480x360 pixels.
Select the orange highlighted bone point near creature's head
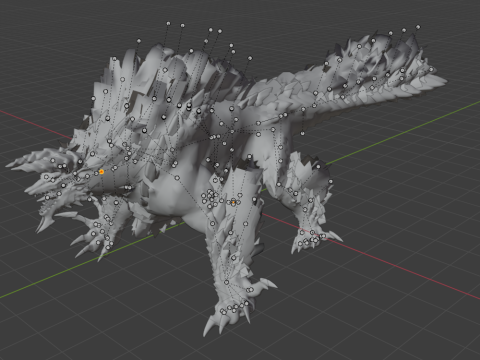pos(101,172)
